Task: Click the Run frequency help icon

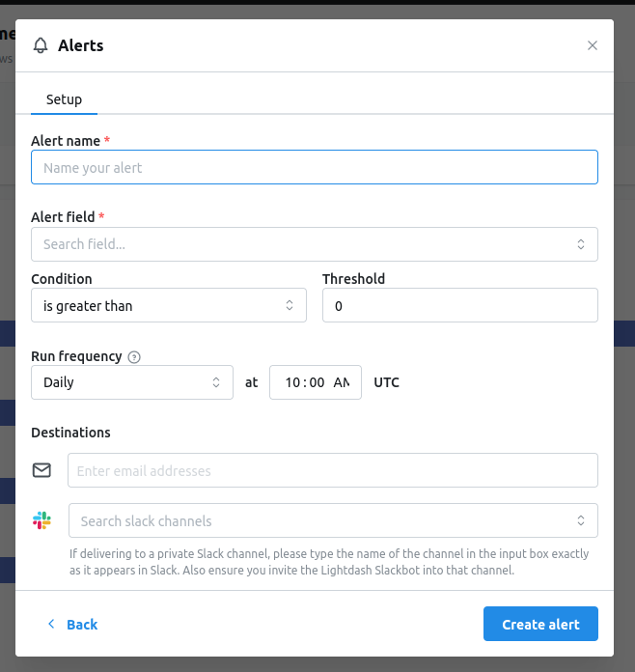Action: click(x=134, y=357)
